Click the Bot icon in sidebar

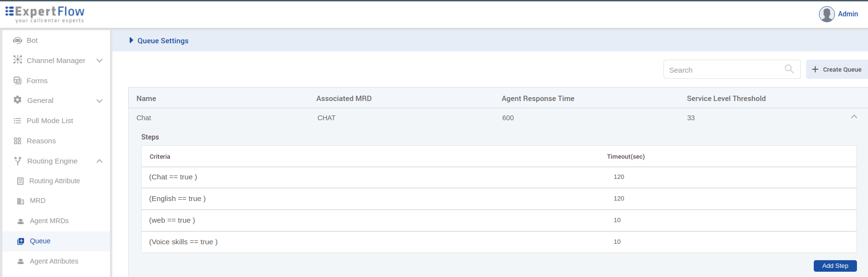point(18,40)
